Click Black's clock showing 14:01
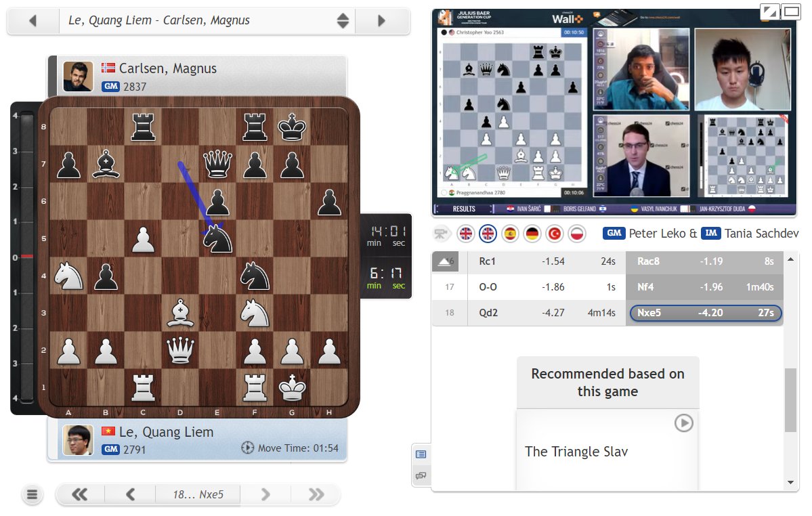 pos(387,236)
